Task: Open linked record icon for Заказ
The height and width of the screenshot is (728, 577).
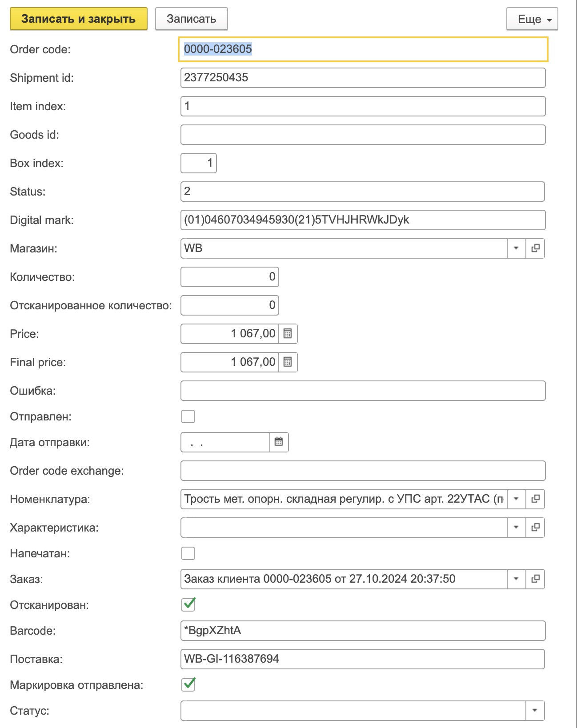Action: point(535,579)
